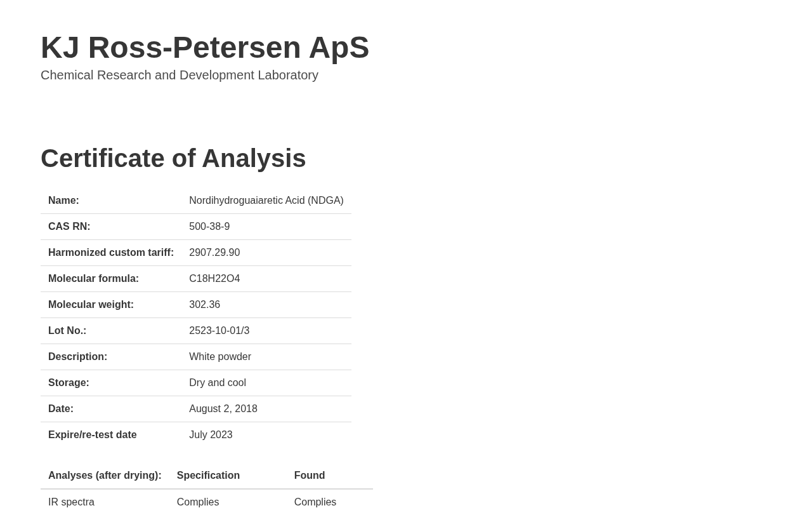
Task: Click the KJ Ross-Petersen ApS heading
Action: coord(204,48)
